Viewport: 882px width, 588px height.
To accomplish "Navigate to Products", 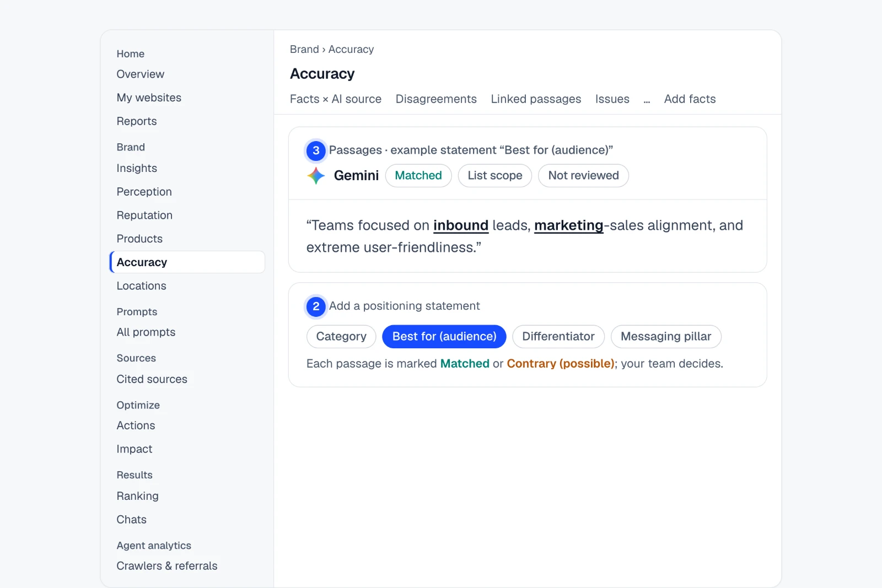I will pyautogui.click(x=139, y=239).
